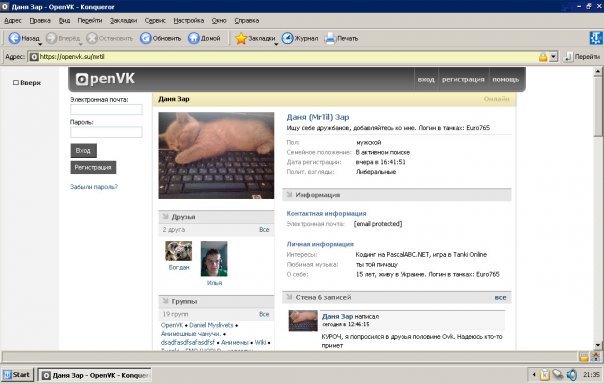Go to the Home (Домой) icon
The image size is (604, 384).
point(194,38)
